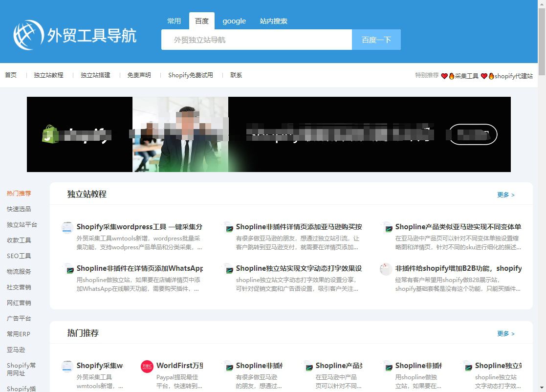This screenshot has height=392, width=546.
Task: Open the 联系 page
Action: tap(236, 75)
